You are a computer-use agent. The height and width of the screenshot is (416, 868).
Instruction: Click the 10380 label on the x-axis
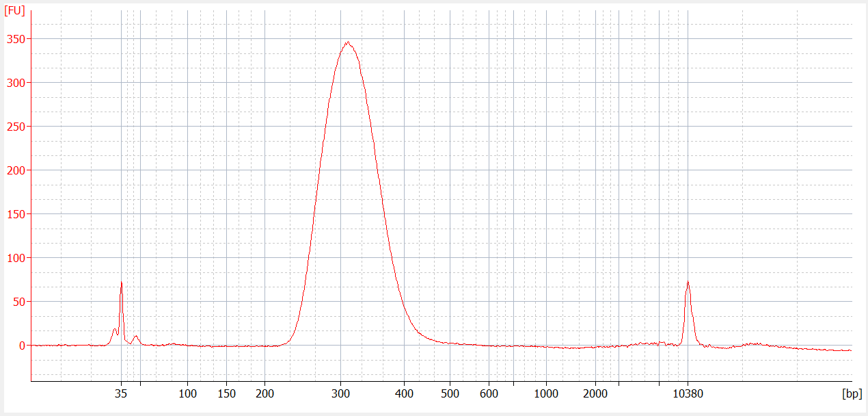[x=688, y=393]
